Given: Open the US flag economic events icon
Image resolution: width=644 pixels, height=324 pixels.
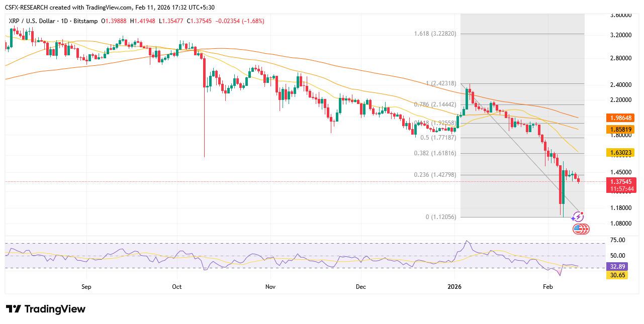Looking at the screenshot, I should coord(580,229).
